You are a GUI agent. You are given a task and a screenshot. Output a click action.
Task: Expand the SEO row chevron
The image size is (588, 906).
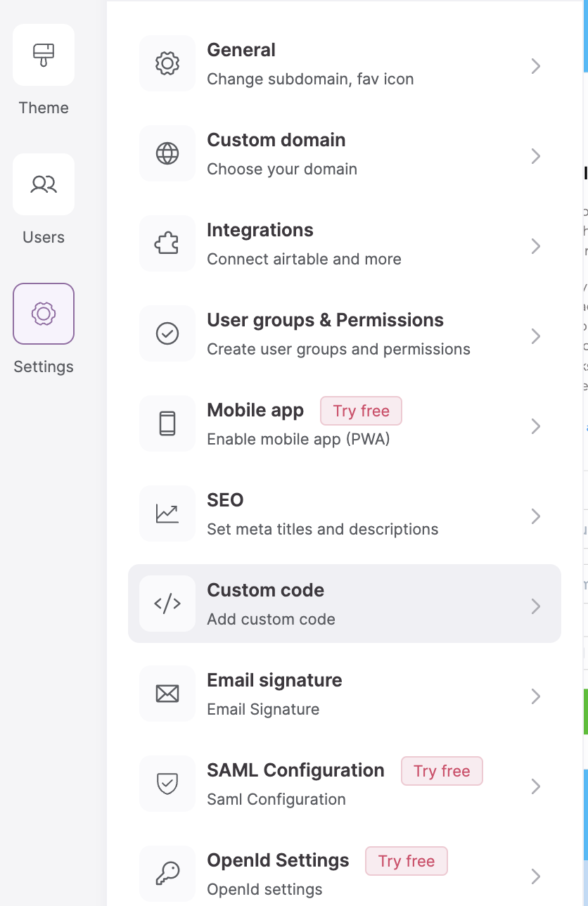(536, 516)
